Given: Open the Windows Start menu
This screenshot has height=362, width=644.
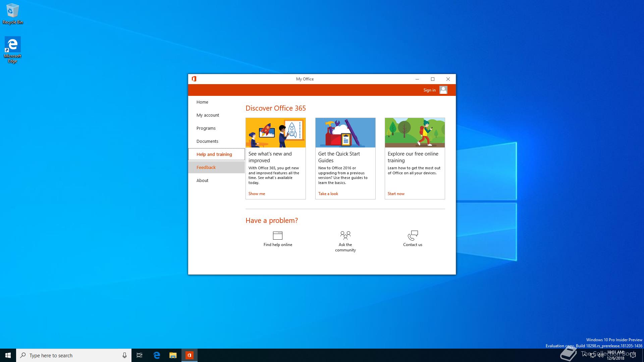Looking at the screenshot, I should click(x=8, y=355).
